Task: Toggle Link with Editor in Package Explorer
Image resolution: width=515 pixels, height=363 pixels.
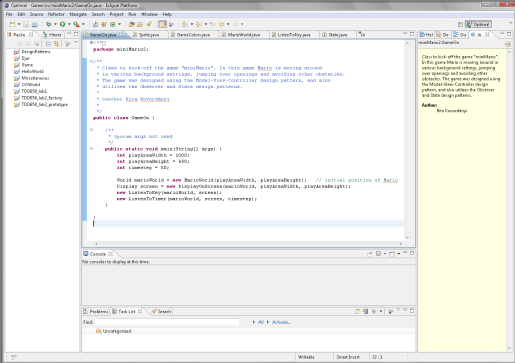Action: (56, 44)
